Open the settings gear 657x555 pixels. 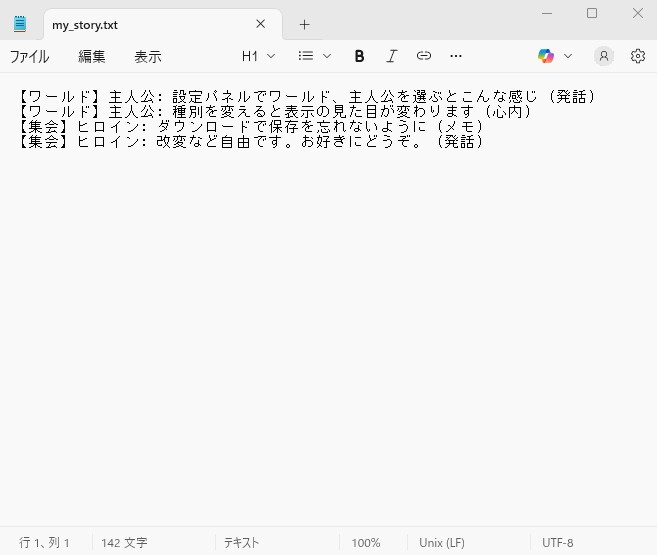(638, 56)
